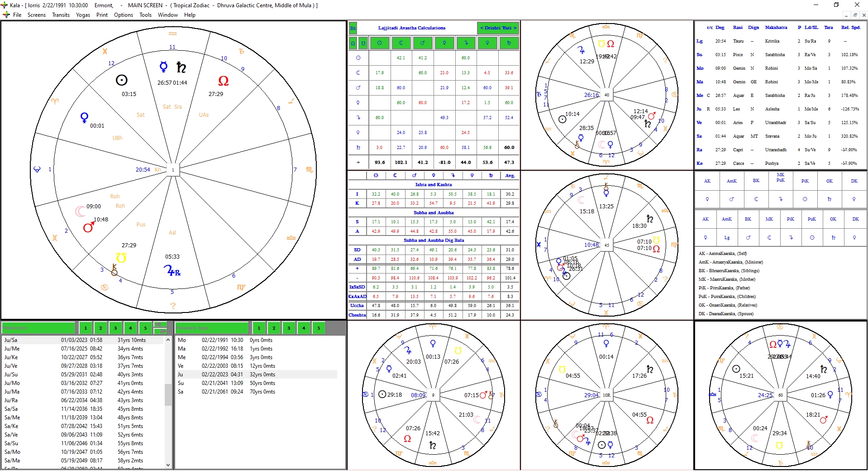
Task: Click Planetary Ages level 5 button
Action: click(319, 328)
